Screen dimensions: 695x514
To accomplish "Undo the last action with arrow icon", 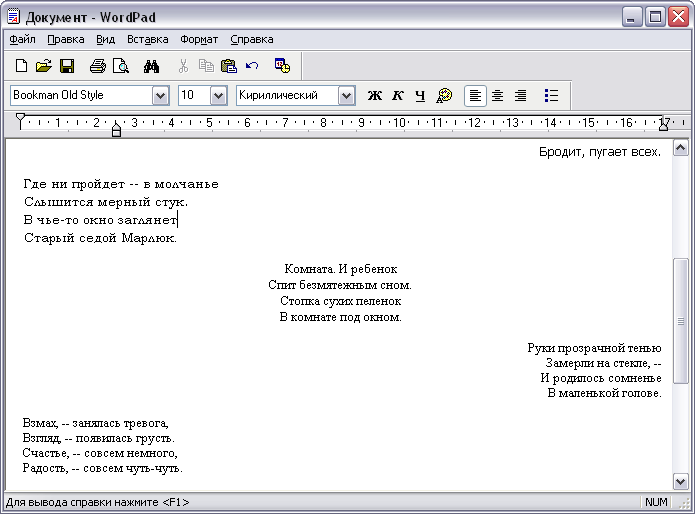I will tap(252, 66).
